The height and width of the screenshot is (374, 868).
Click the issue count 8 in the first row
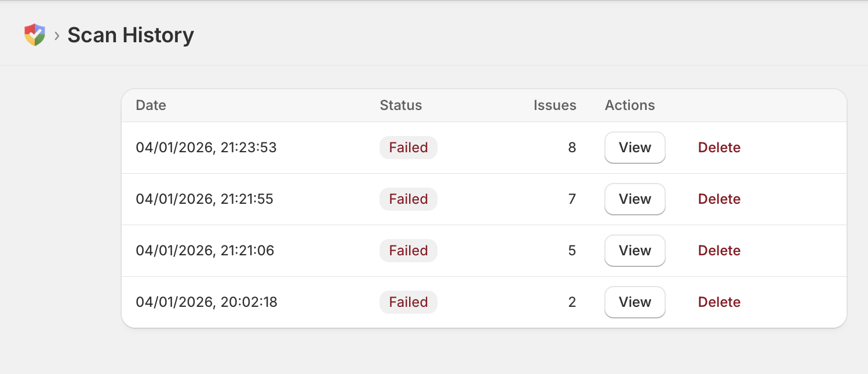[x=572, y=148]
